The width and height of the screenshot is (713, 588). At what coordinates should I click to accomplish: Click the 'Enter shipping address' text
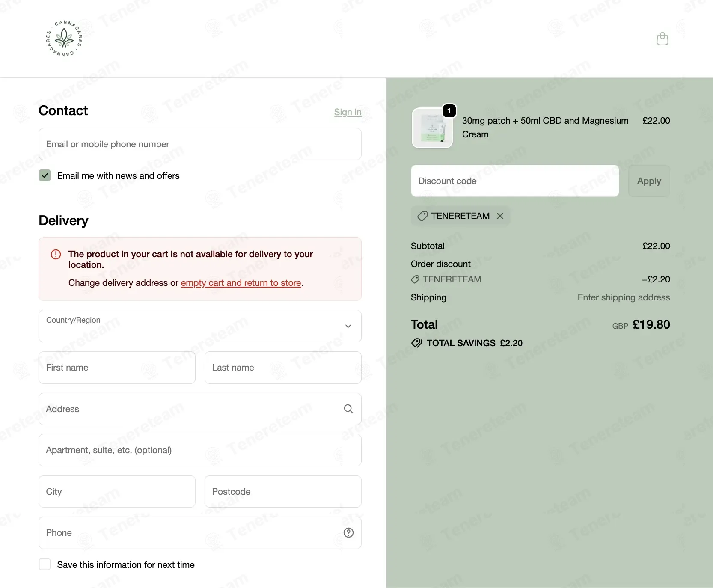624,297
